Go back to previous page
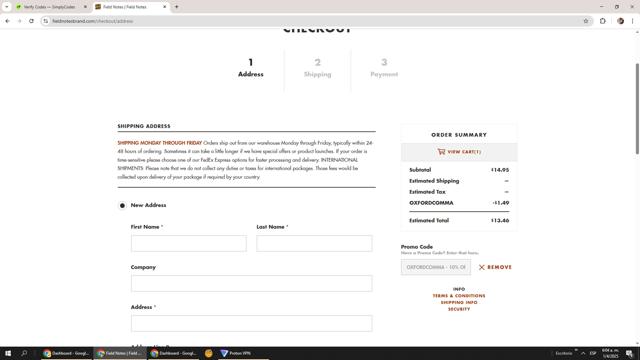This screenshot has height=360, width=640. (7, 21)
